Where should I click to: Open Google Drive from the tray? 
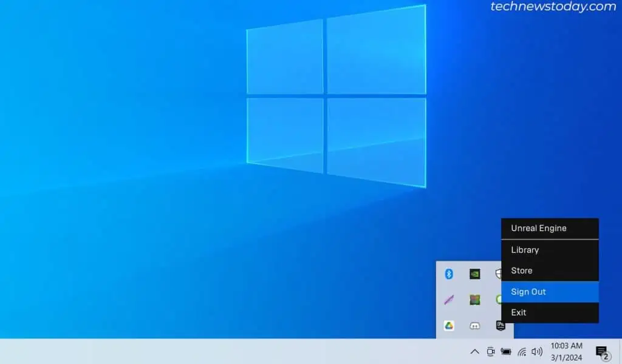(448, 326)
